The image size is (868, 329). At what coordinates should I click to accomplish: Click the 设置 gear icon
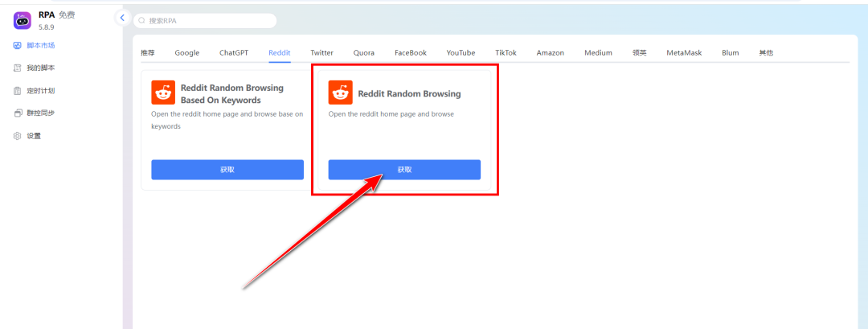17,136
